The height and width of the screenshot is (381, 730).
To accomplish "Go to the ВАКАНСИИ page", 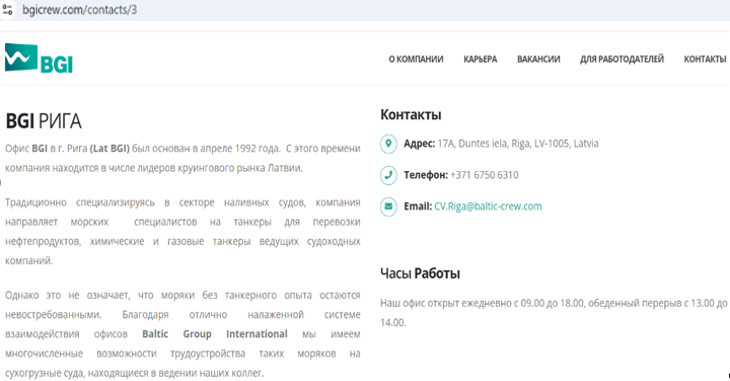I will point(538,59).
